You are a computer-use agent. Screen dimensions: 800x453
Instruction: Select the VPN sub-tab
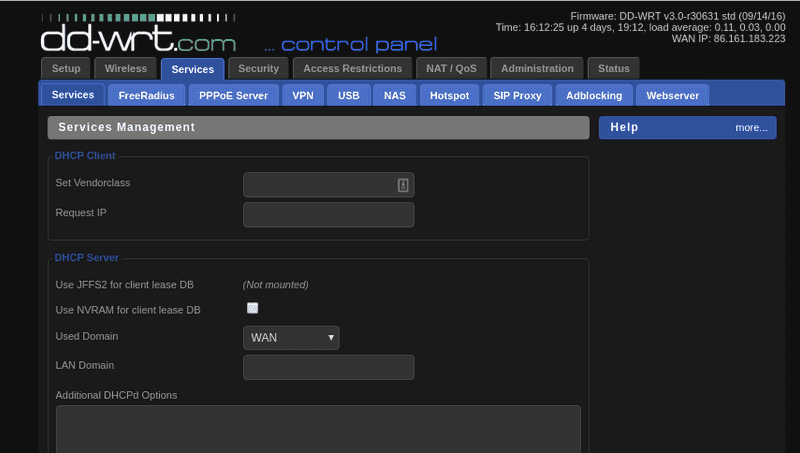302,95
